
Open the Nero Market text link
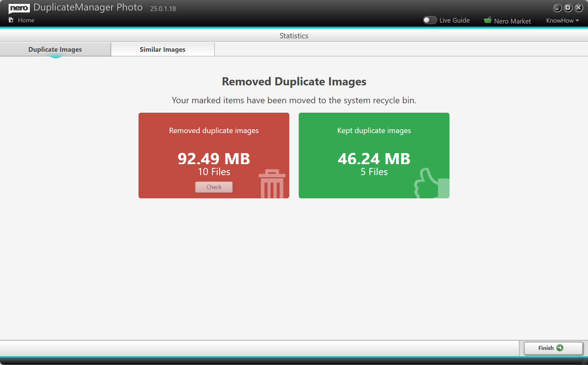pos(512,21)
